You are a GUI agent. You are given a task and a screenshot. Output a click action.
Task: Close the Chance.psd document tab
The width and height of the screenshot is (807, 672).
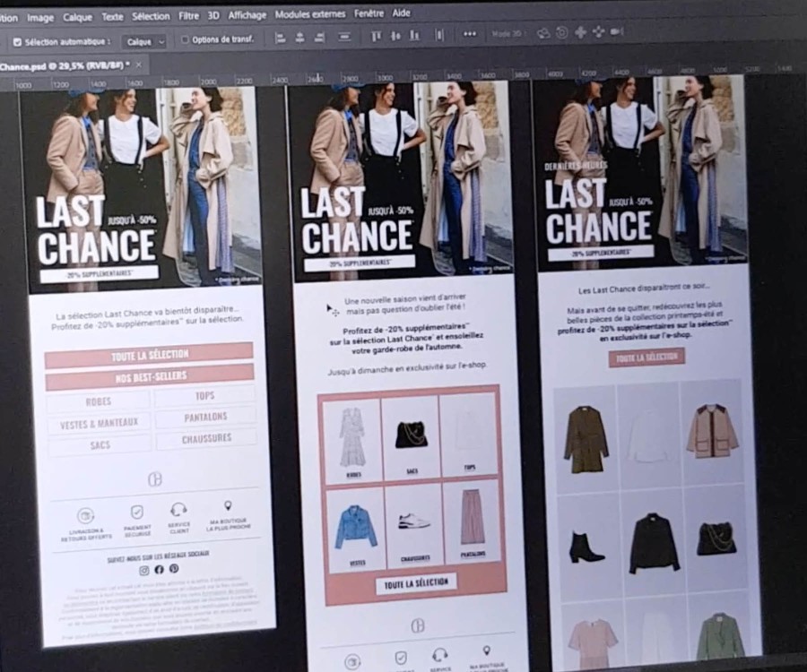[x=140, y=65]
